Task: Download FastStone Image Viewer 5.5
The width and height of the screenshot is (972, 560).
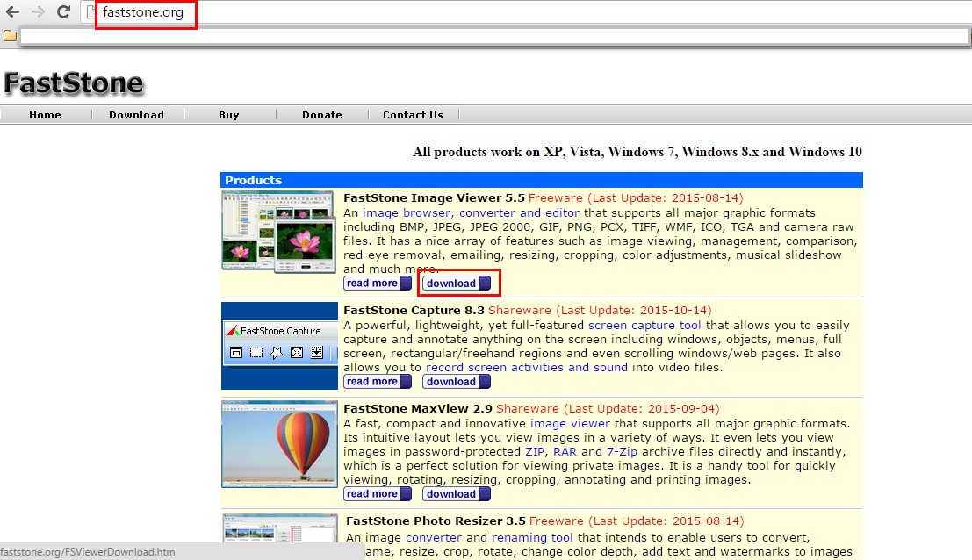Action: (457, 284)
